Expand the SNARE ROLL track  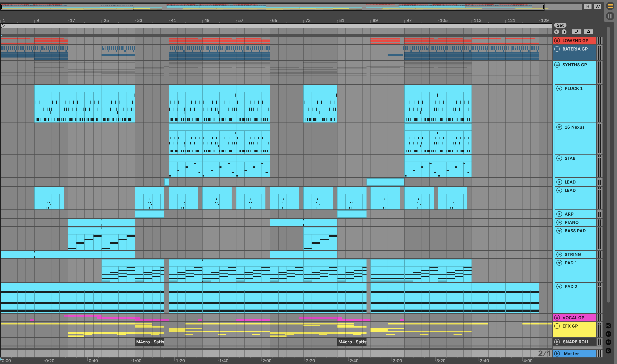pyautogui.click(x=557, y=342)
